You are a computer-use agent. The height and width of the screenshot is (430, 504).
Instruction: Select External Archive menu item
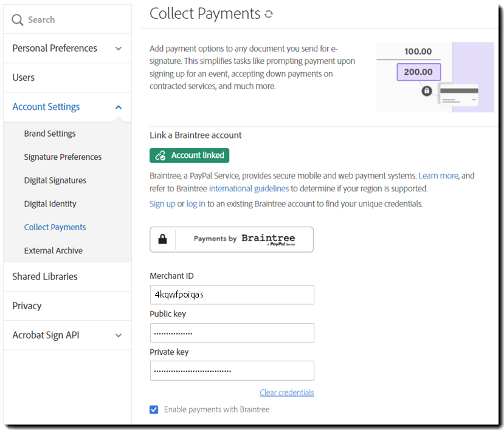coord(54,251)
